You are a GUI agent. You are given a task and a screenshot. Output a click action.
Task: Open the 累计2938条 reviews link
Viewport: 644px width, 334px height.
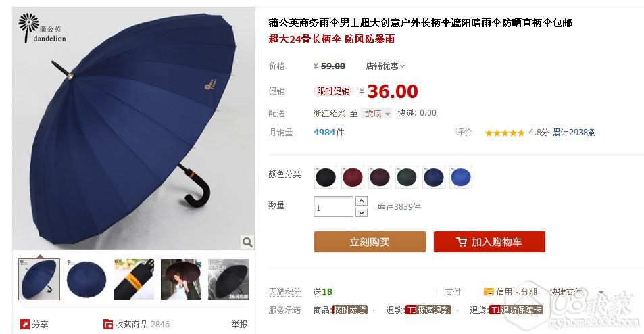pyautogui.click(x=574, y=133)
